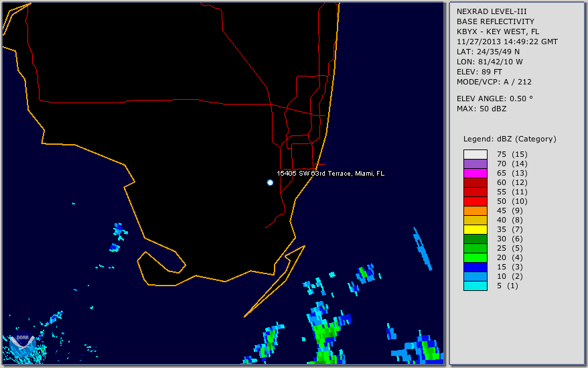Select the 65 dBZ magenta legend swatch
The height and width of the screenshot is (368, 588).
475,173
